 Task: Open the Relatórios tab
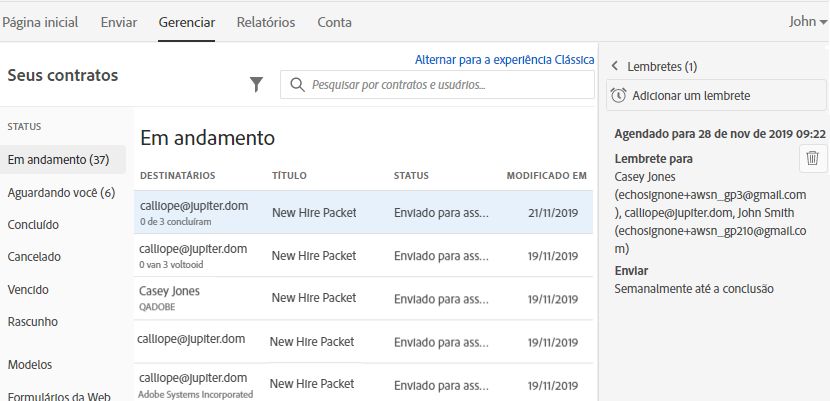tap(266, 22)
